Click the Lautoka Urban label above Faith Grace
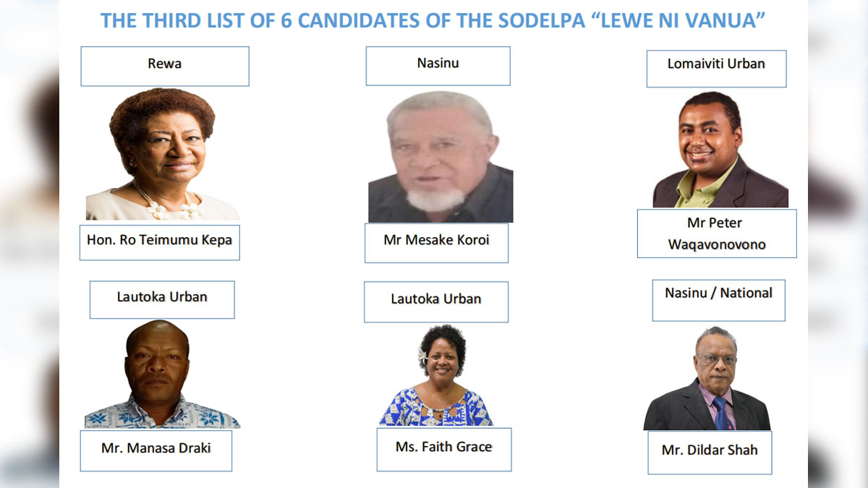This screenshot has width=868, height=488. (x=436, y=301)
